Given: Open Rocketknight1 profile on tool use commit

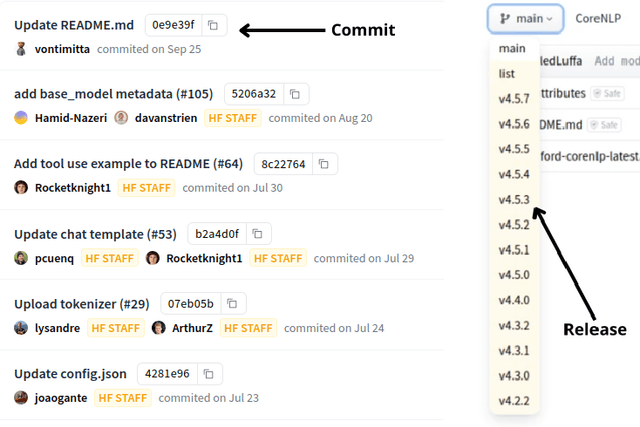Looking at the screenshot, I should coord(72,188).
